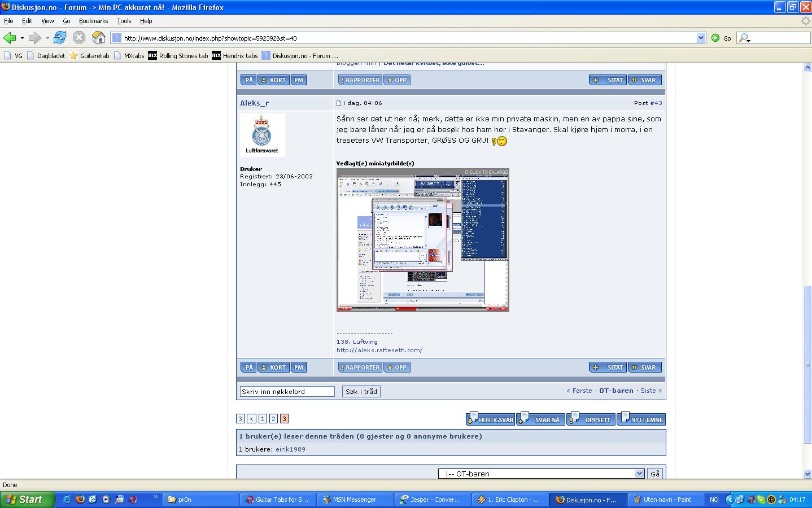Go back with the green Back arrow
The width and height of the screenshot is (812, 508).
coord(10,38)
